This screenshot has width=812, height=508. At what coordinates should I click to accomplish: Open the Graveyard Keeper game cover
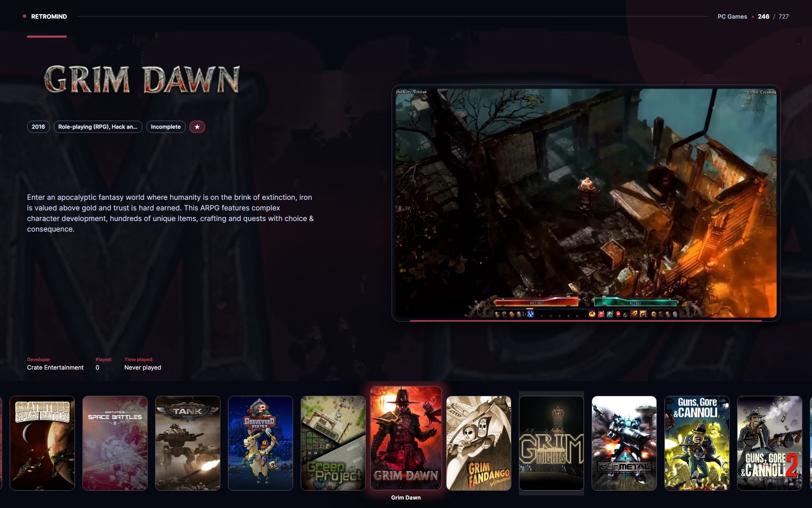point(261,443)
